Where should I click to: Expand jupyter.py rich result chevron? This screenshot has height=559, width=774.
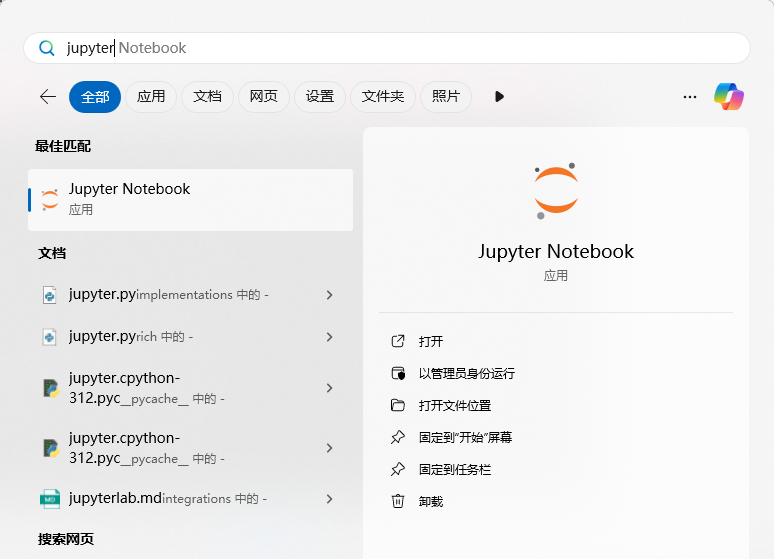point(329,337)
